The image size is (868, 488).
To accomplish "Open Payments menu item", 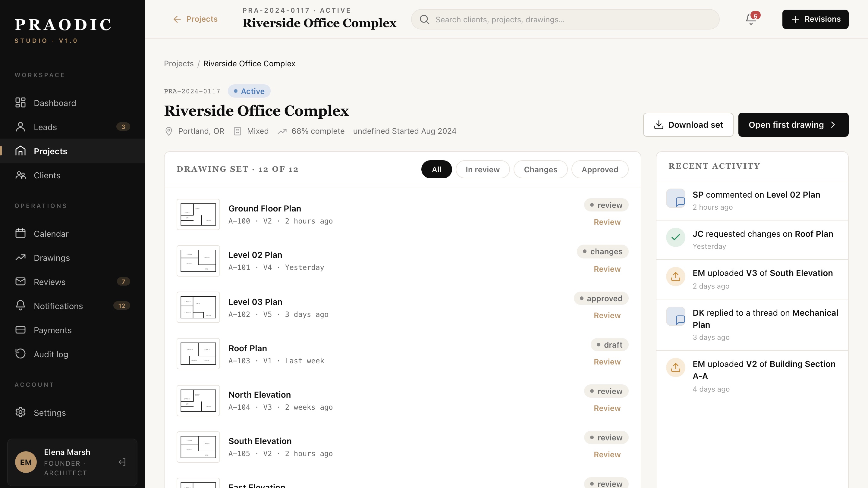I will point(72,330).
